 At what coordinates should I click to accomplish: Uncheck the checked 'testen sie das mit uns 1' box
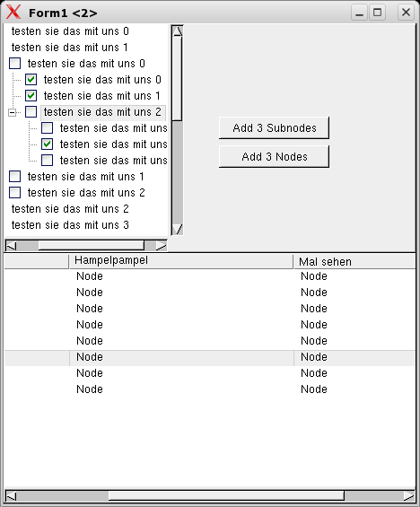(31, 96)
